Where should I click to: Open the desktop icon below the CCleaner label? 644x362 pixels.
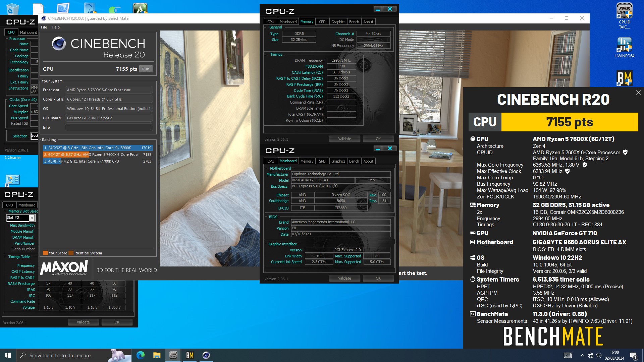[12, 180]
